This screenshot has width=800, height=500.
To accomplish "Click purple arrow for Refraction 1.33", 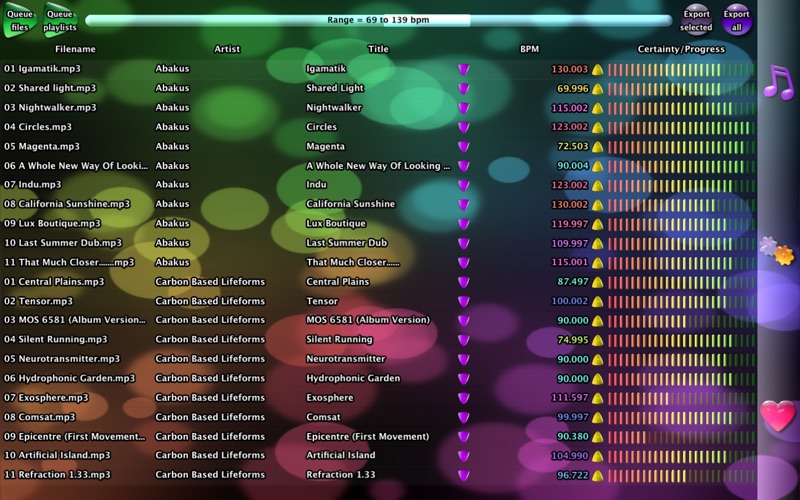I will click(x=463, y=476).
